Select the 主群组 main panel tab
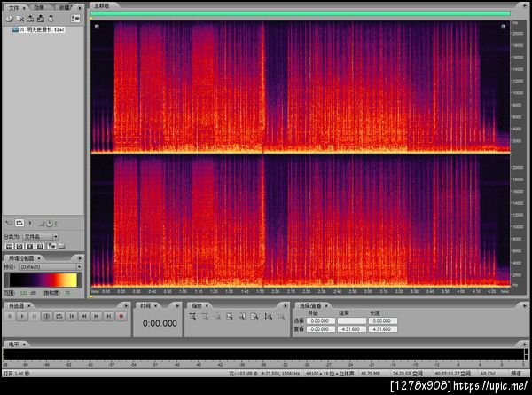532x395 pixels. pos(101,6)
